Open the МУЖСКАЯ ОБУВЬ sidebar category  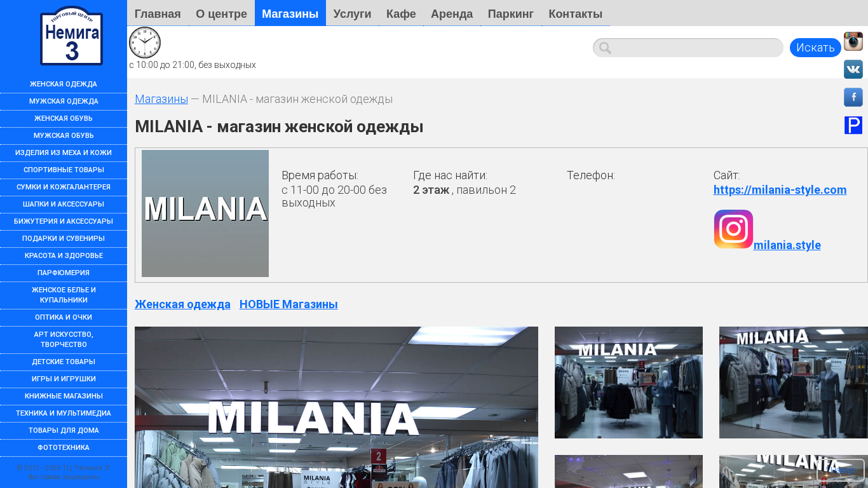point(64,136)
